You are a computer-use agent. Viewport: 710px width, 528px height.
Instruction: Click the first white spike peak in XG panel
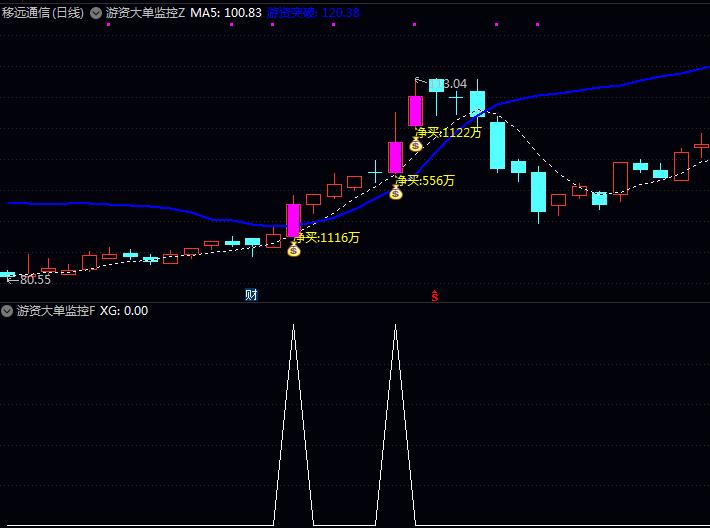[293, 326]
